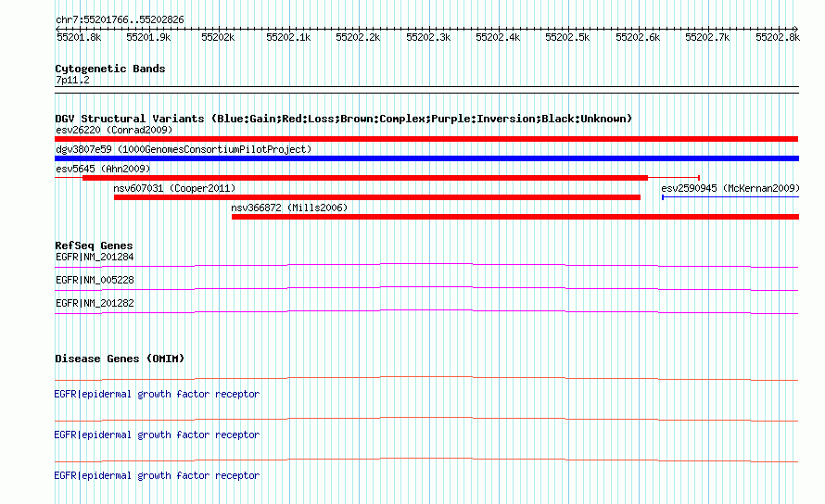Click the EGFR|NM_201284 transcript label
The image size is (825, 504).
click(x=95, y=258)
